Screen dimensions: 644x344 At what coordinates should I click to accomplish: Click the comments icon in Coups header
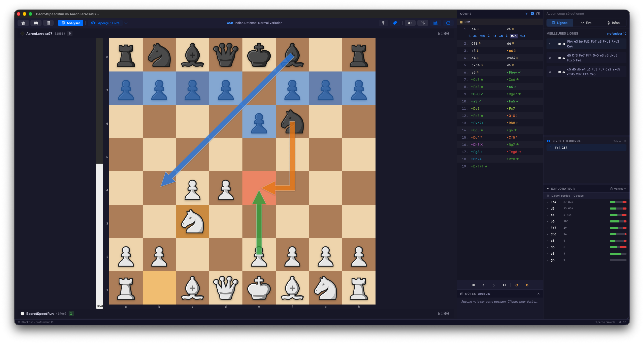pos(532,14)
